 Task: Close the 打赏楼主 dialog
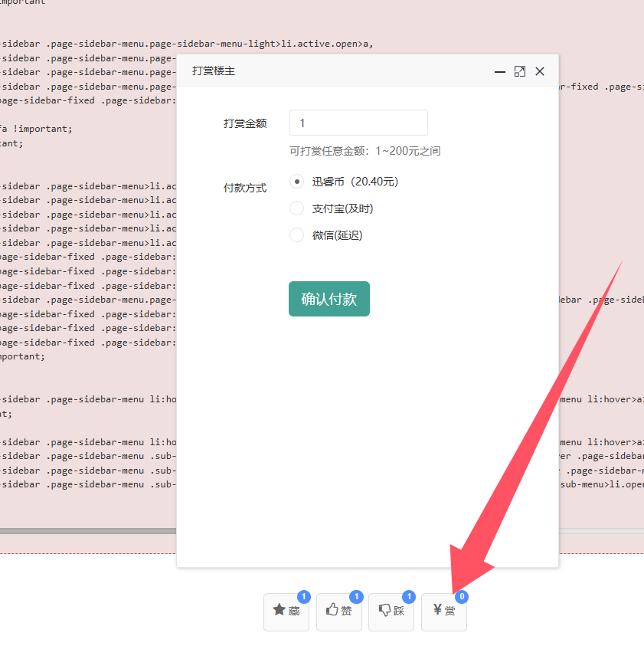[540, 71]
